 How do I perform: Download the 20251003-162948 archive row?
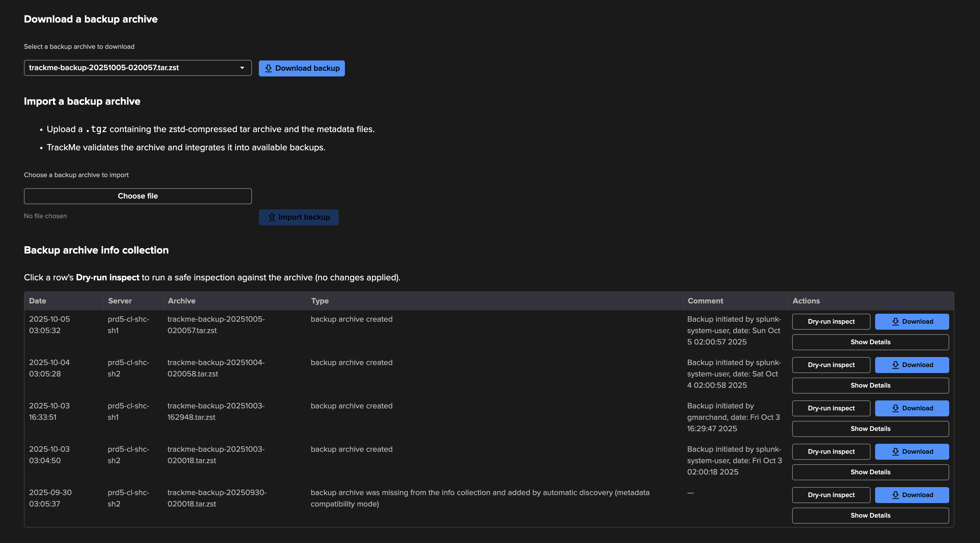pyautogui.click(x=912, y=408)
